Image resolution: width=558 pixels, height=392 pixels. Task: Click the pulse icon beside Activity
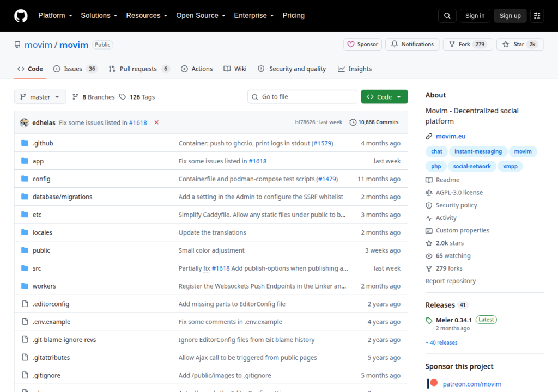coord(429,218)
